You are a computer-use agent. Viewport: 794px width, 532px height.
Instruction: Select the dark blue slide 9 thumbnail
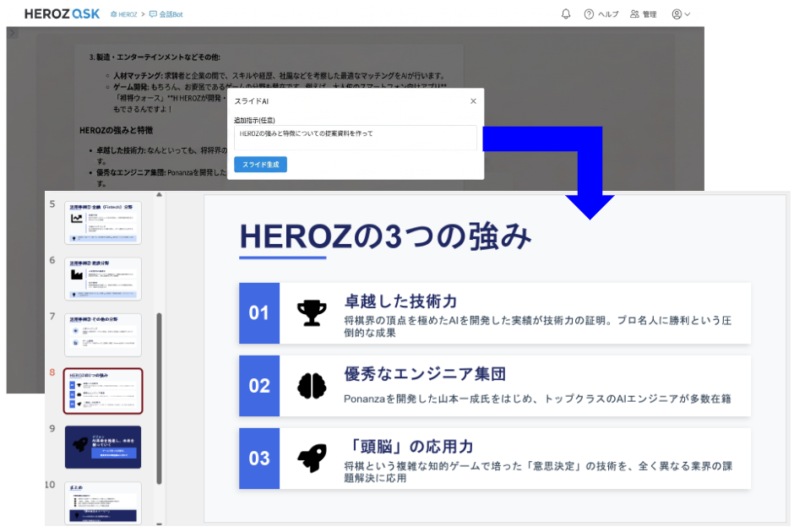click(x=103, y=447)
